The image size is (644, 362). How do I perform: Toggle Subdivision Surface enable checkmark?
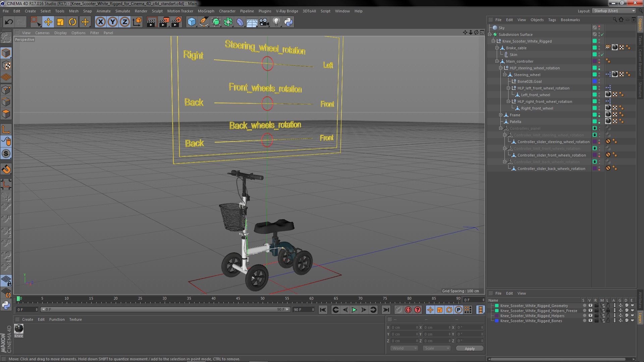(602, 35)
